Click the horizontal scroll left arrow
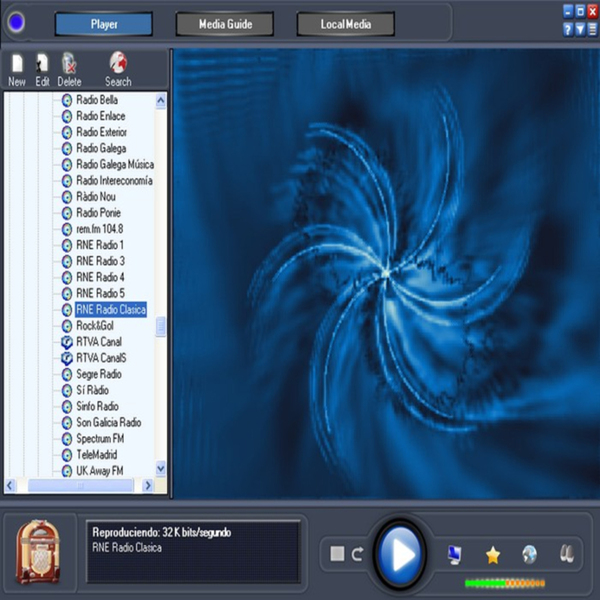Screen dimensions: 600x600 (x=10, y=485)
